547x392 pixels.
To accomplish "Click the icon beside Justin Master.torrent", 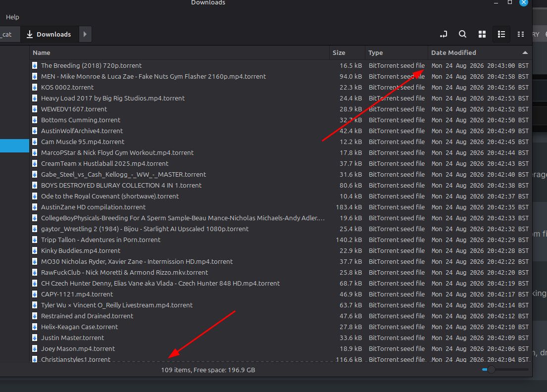I will (35, 338).
